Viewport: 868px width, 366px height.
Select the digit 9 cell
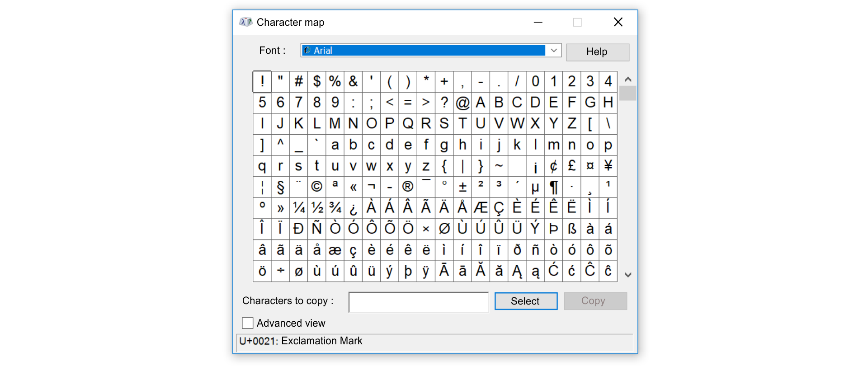point(335,103)
